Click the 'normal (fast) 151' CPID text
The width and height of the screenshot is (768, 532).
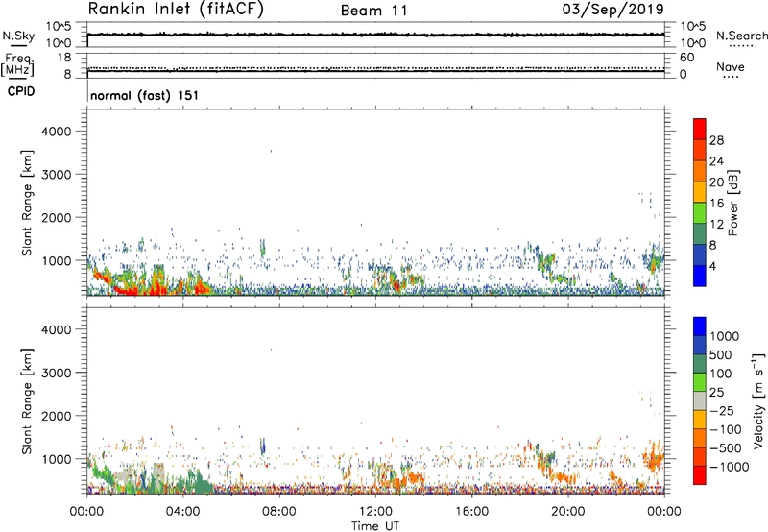(x=145, y=95)
